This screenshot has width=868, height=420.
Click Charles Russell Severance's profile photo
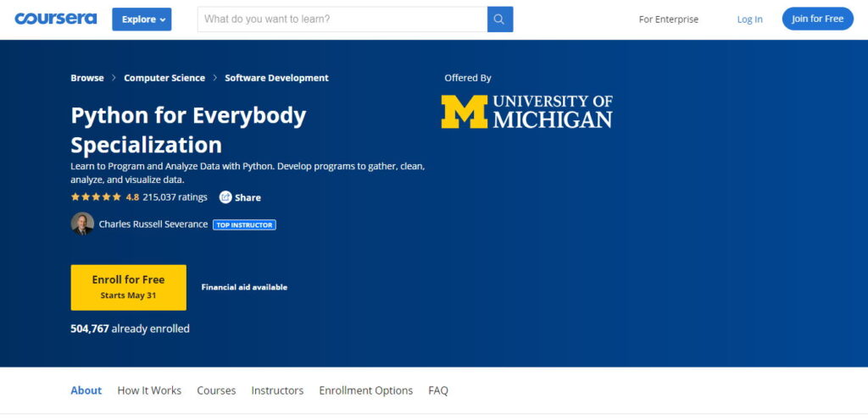(x=82, y=224)
